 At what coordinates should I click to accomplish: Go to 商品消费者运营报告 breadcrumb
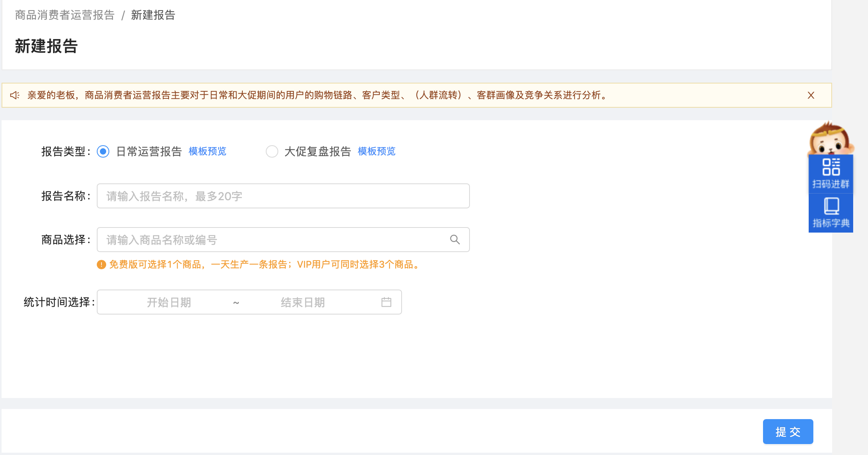click(x=65, y=15)
